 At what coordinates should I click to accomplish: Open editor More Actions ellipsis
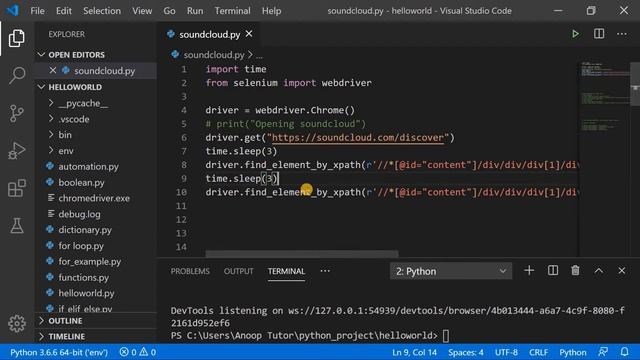tap(622, 34)
